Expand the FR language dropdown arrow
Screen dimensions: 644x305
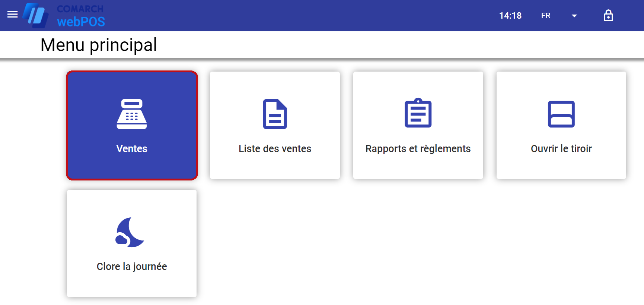574,16
